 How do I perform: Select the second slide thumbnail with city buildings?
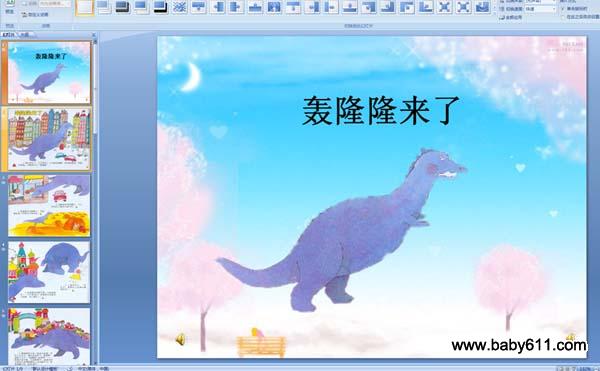(49, 139)
